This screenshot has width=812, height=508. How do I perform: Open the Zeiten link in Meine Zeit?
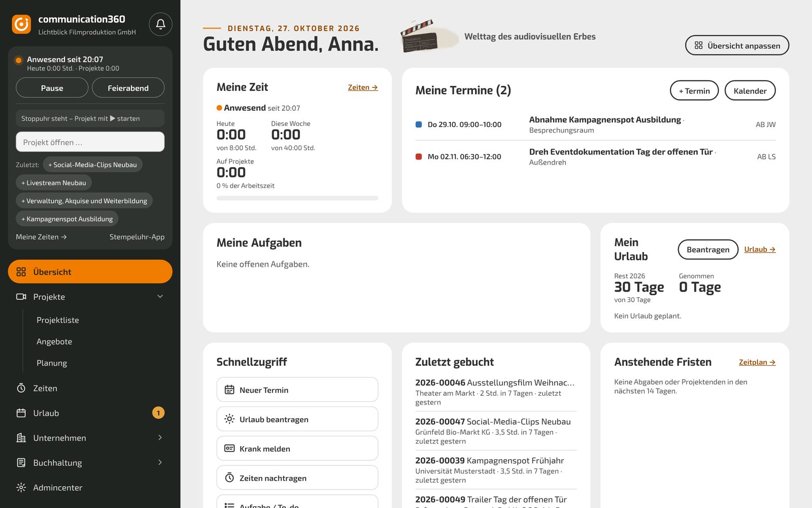363,87
